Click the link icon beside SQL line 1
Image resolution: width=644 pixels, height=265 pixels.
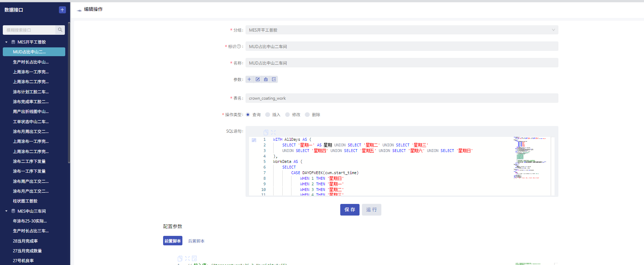254,140
